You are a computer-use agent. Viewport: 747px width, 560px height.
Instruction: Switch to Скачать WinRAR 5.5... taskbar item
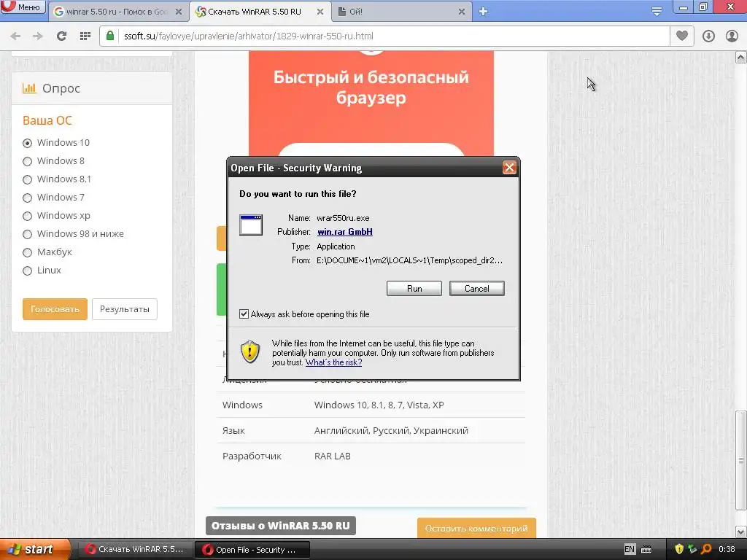point(135,550)
